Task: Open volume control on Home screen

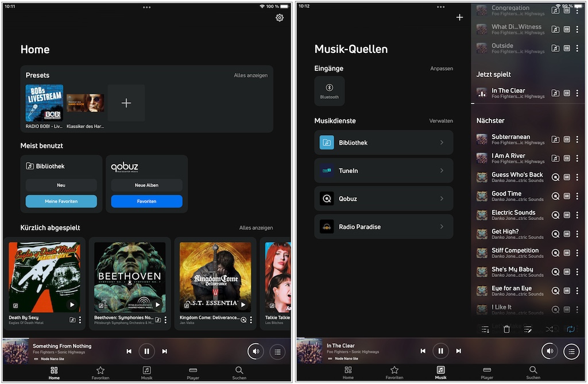Action: coord(256,351)
